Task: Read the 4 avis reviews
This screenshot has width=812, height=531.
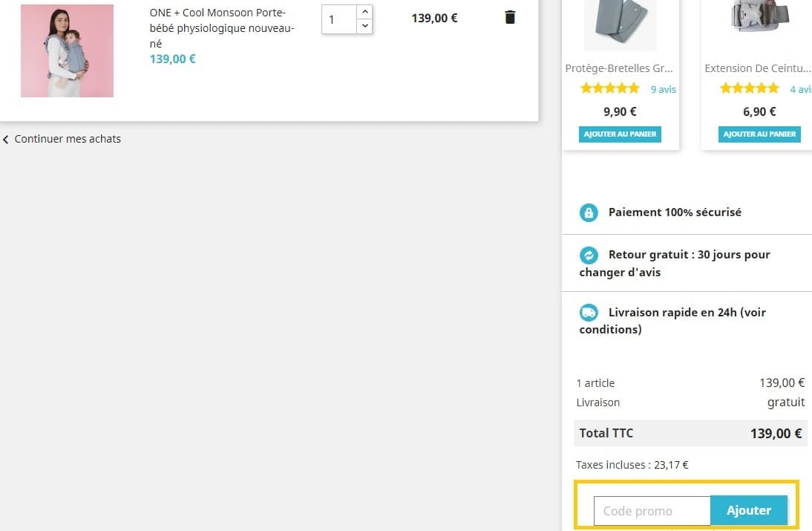Action: [800, 88]
